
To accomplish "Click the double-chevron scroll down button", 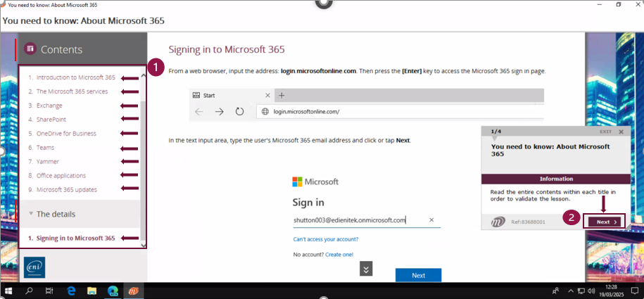I will click(366, 269).
